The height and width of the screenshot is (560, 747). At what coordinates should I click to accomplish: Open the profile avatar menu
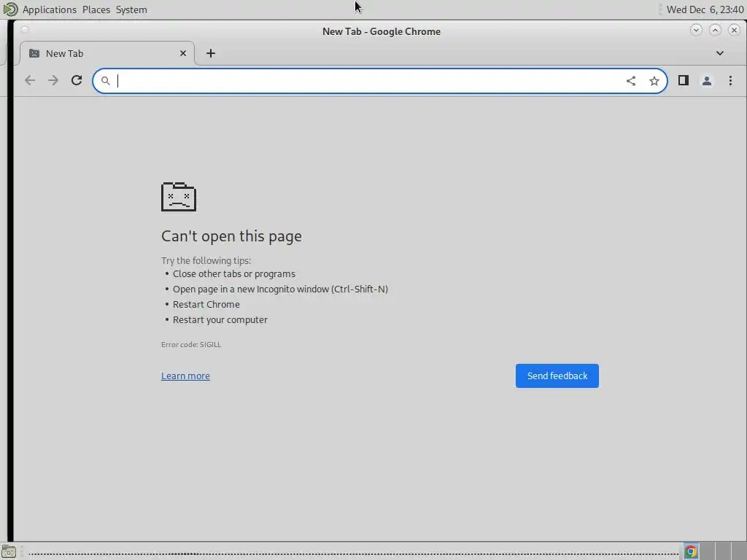(x=707, y=81)
